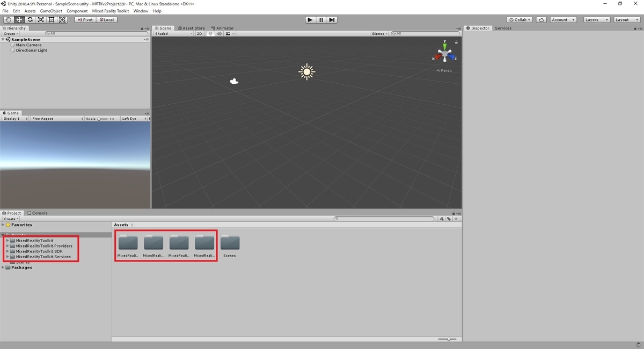Viewport: 644px width, 349px height.
Task: Toggle scene lighting
Action: pyautogui.click(x=210, y=34)
